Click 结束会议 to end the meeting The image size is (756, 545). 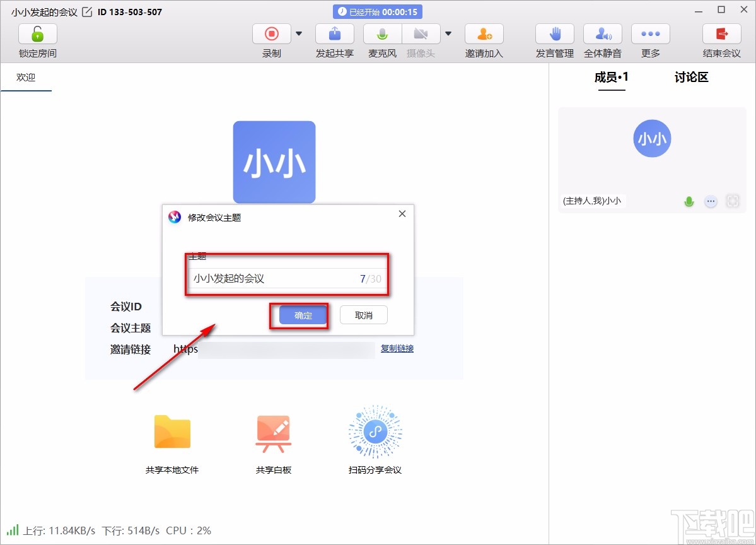coord(721,33)
